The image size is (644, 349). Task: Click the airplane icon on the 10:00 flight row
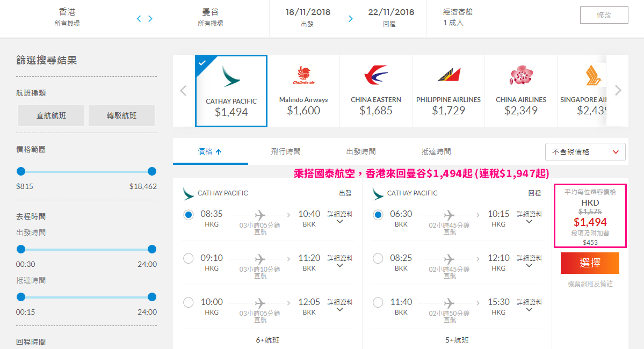[x=260, y=303]
